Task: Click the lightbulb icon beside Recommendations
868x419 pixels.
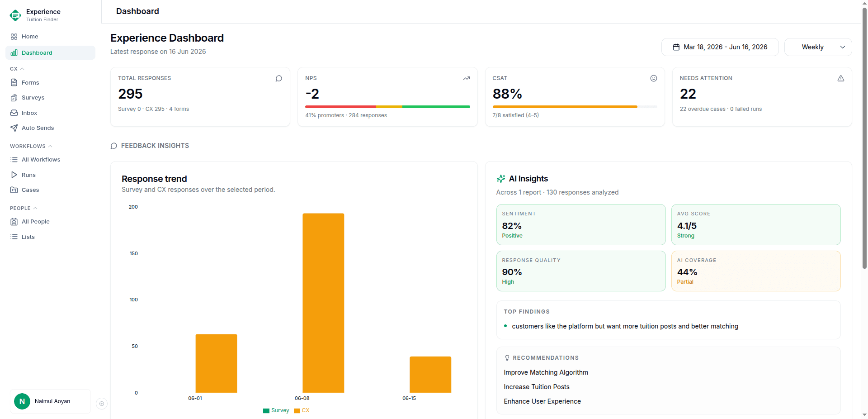Action: (507, 358)
